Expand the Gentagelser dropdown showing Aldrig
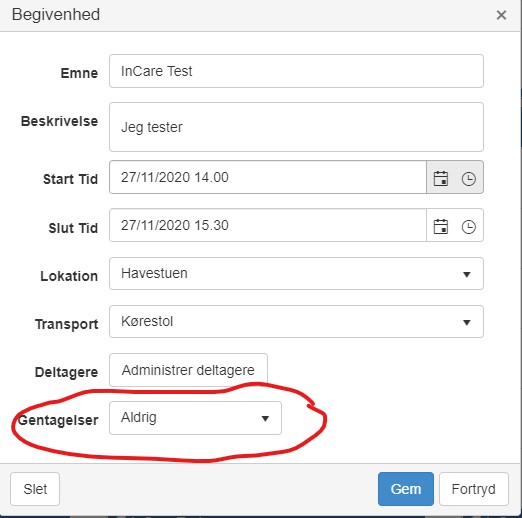The height and width of the screenshot is (518, 522). [195, 418]
